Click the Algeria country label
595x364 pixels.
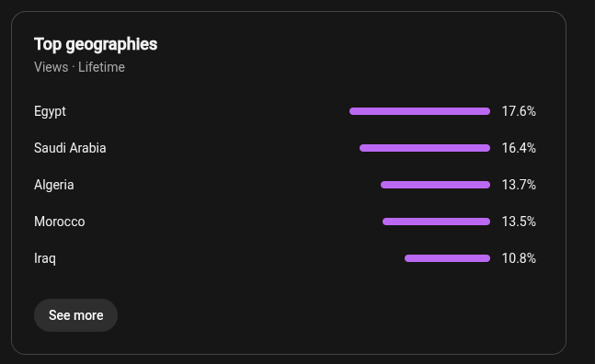(x=54, y=186)
